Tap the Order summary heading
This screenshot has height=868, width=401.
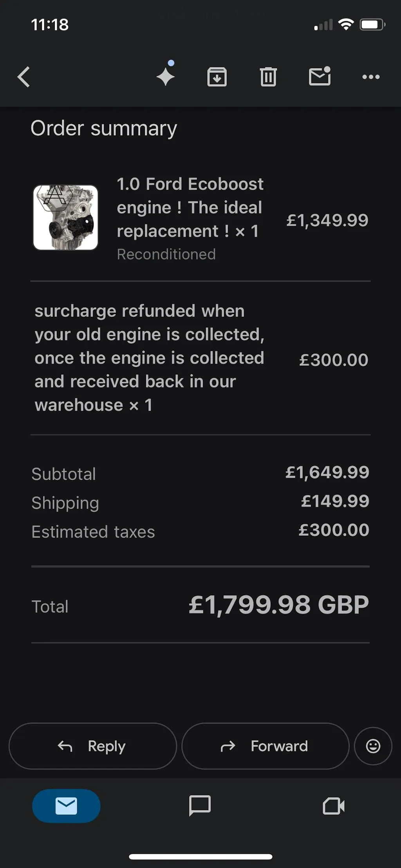point(104,128)
